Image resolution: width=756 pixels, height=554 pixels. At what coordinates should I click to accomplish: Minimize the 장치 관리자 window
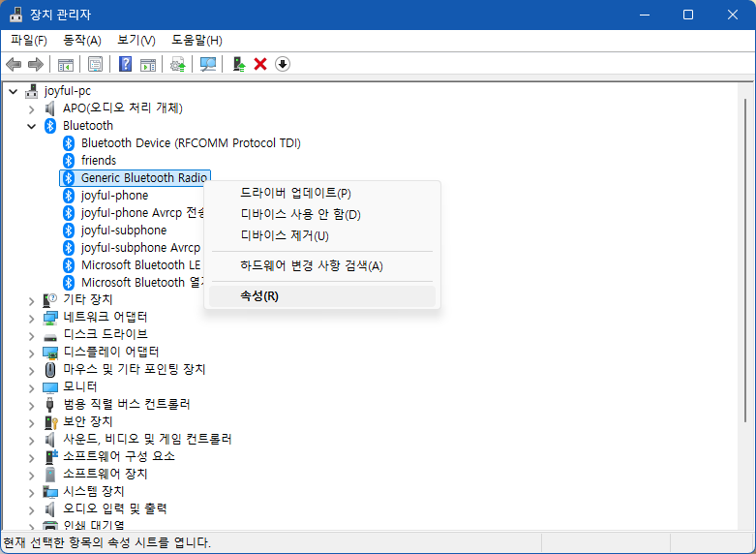(x=644, y=15)
